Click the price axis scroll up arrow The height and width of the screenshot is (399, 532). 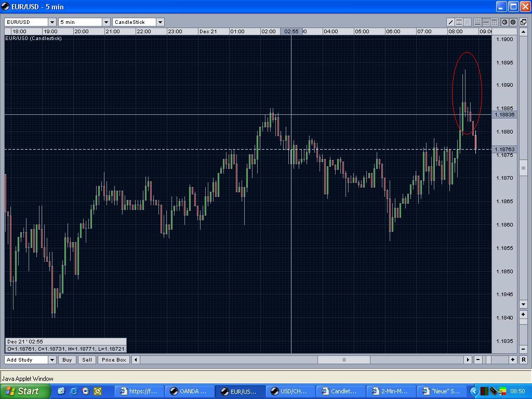pyautogui.click(x=523, y=32)
